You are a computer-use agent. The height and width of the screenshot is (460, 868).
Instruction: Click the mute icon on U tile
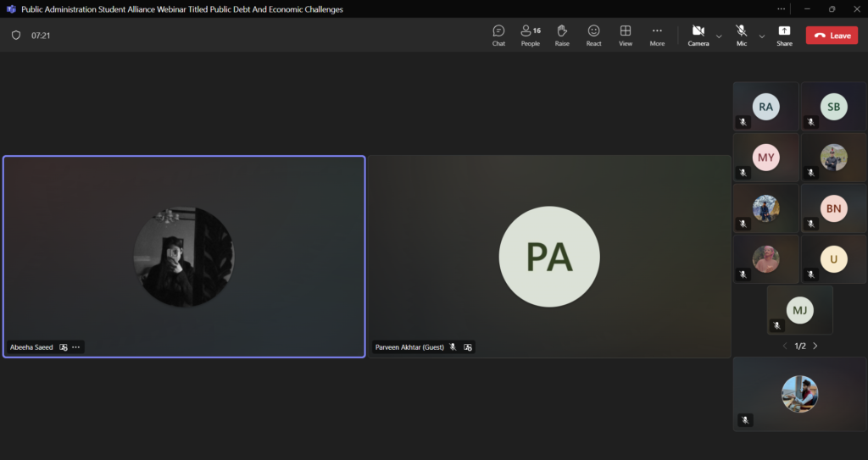811,274
